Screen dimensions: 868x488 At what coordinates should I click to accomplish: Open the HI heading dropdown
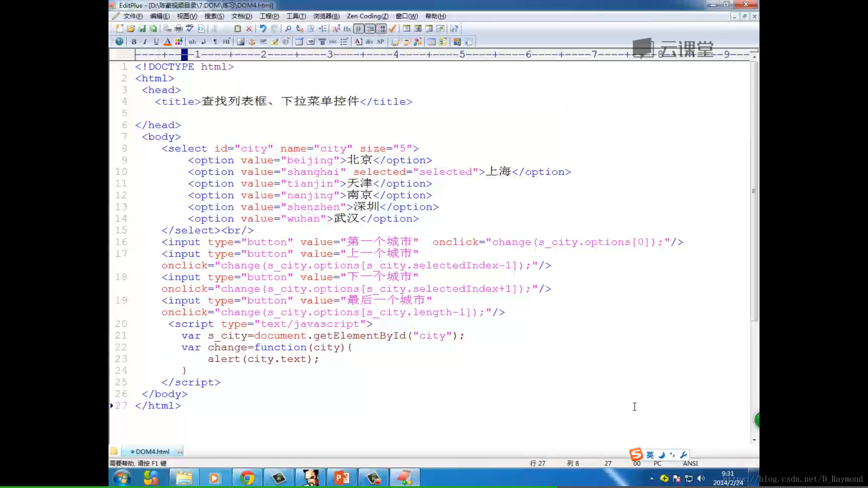tap(226, 42)
